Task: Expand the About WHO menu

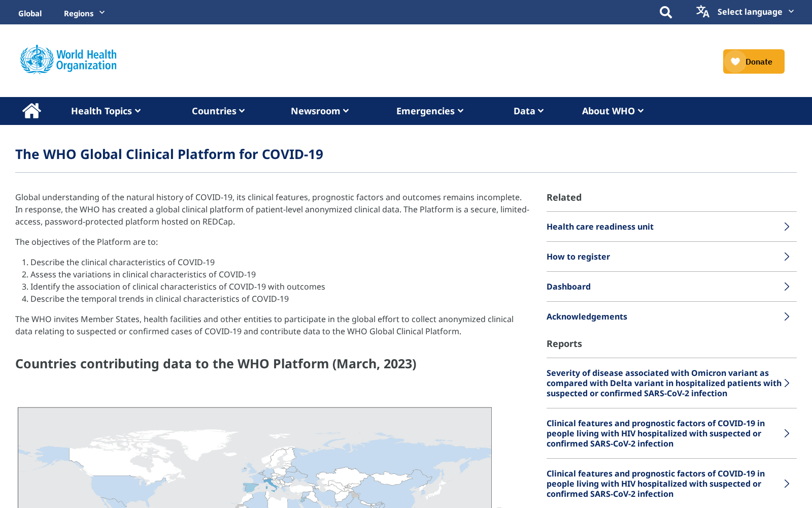Action: point(613,111)
